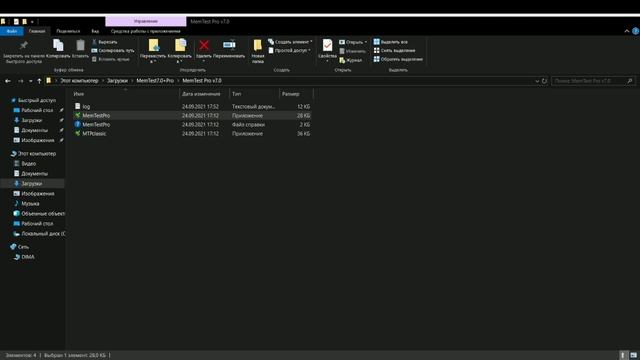
Task: Click the Копировать (Copy) ribbon icon
Action: coord(58,45)
